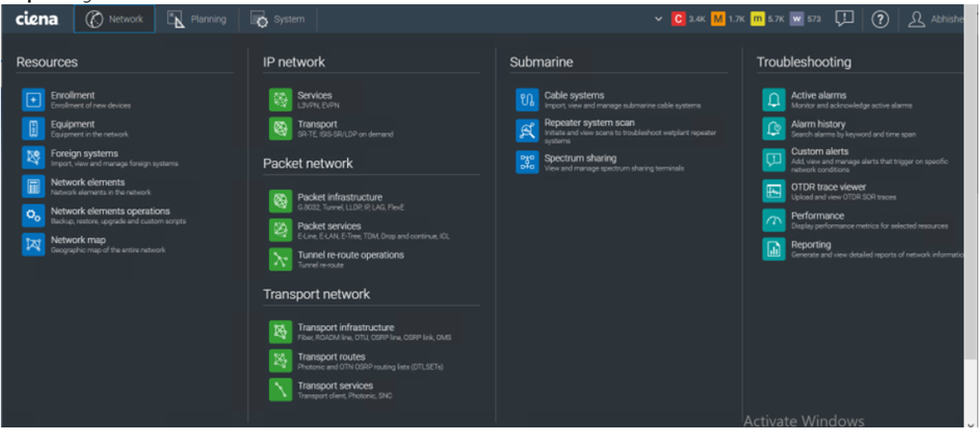Click the critical alarms counter C 3.4K
Image resolution: width=980 pixels, height=430 pixels.
688,20
